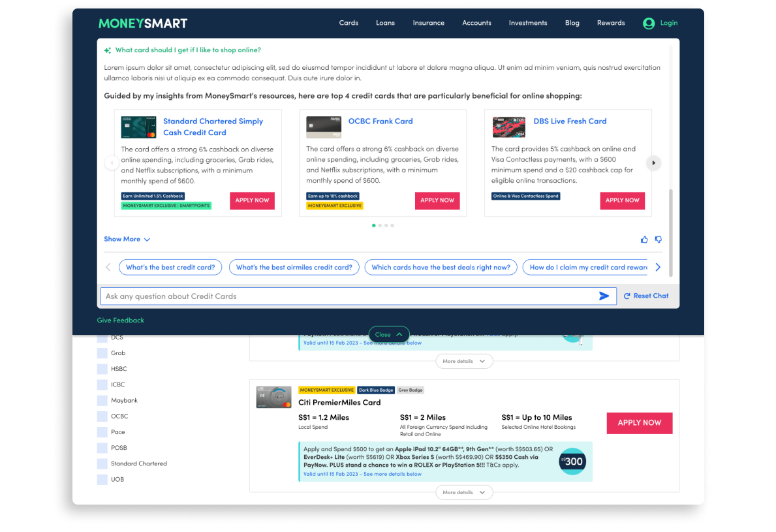Click the sparkle icon beside the question
Screen dimensions: 776x532
tap(108, 50)
